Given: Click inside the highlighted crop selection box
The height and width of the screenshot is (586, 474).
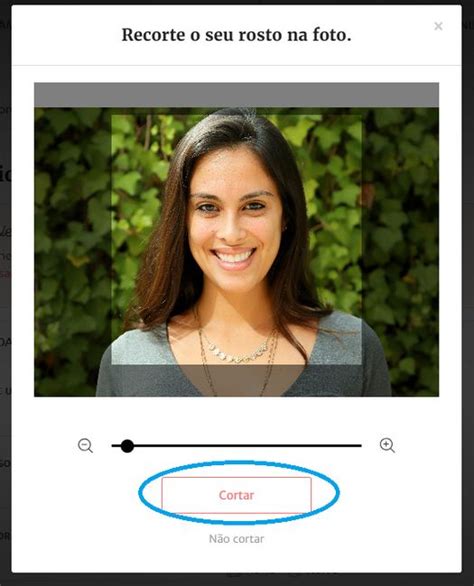Looking at the screenshot, I should 236,239.
